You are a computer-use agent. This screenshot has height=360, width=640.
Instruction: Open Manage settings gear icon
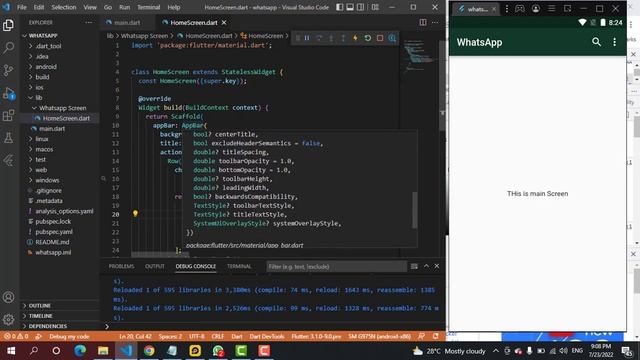(x=8, y=319)
